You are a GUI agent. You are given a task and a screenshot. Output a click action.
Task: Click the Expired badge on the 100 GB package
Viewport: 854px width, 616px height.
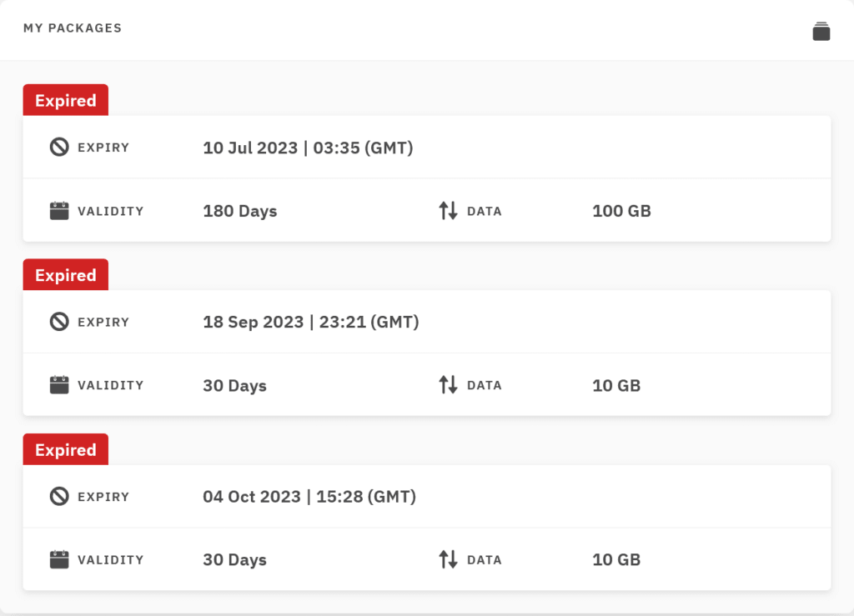tap(66, 101)
